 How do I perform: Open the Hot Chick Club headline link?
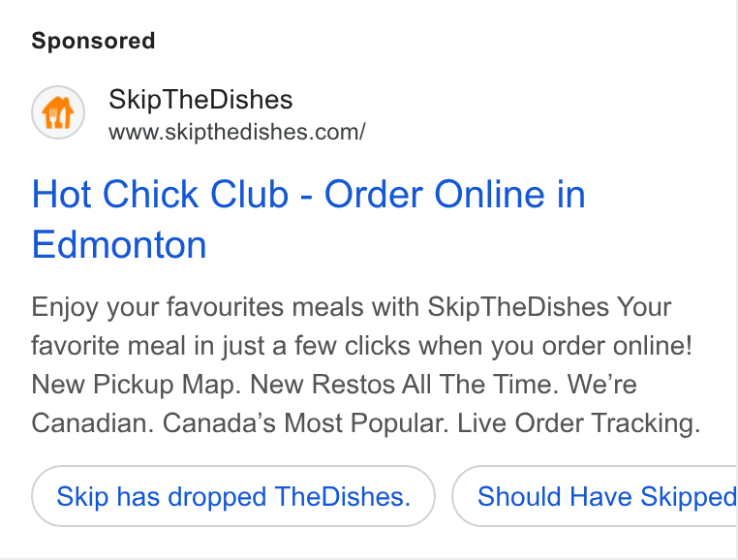(x=308, y=219)
